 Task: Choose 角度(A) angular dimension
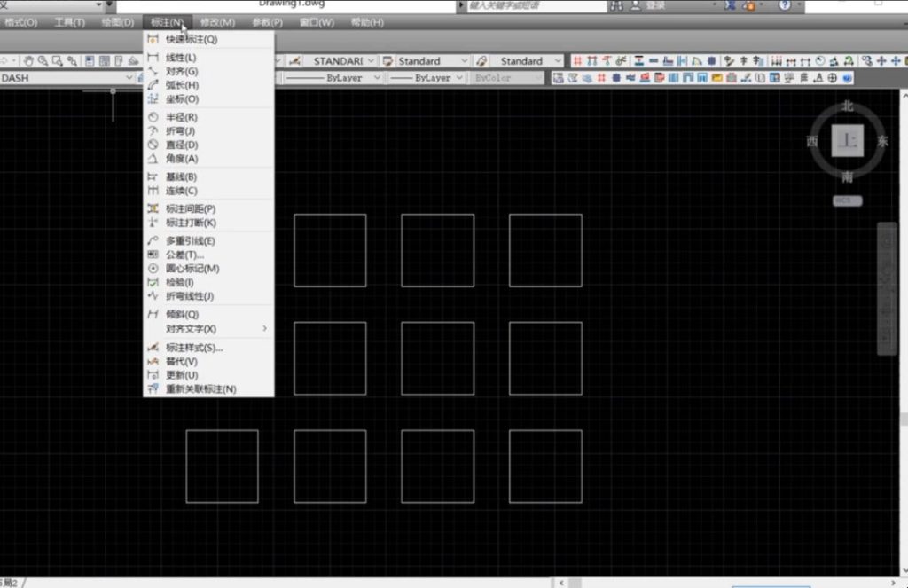[181, 159]
